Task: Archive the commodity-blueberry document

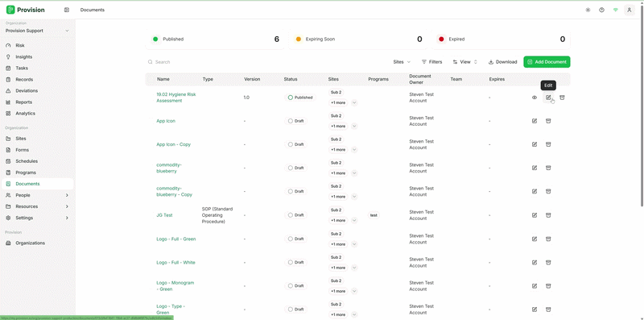Action: tap(548, 168)
